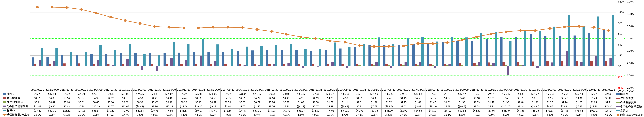The height and width of the screenshot is (117, 644).
Task: Click the tall teal 営業CF bar for 2021/03/31
Action: pos(613,41)
